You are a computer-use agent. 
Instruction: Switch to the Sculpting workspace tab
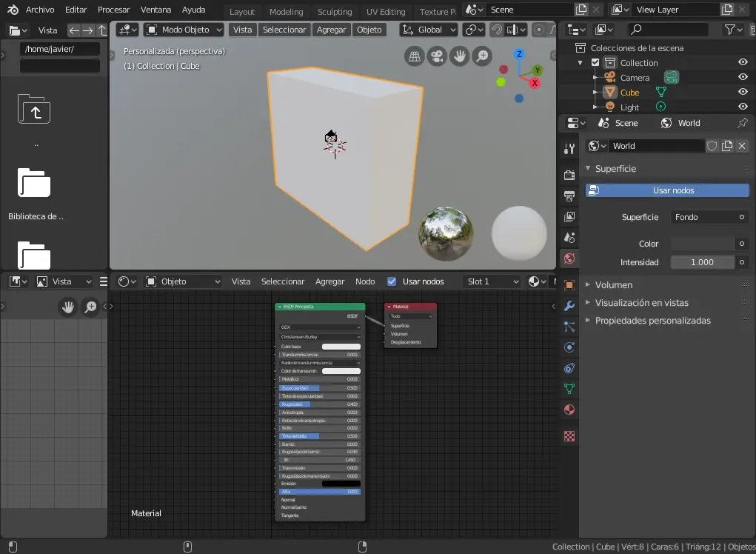(335, 12)
